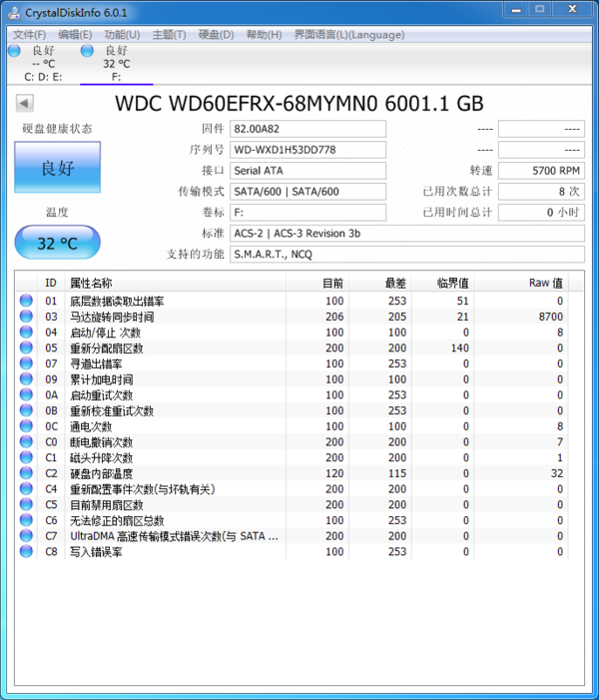Click the 良好 health status button
The width and height of the screenshot is (599, 700).
coord(58,168)
